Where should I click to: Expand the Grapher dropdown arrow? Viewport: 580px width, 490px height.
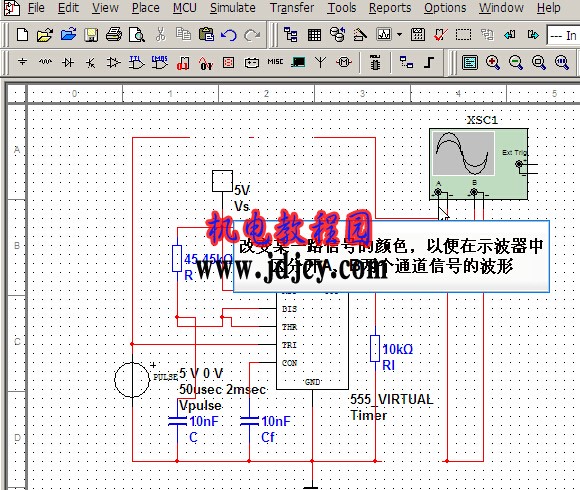click(x=399, y=35)
